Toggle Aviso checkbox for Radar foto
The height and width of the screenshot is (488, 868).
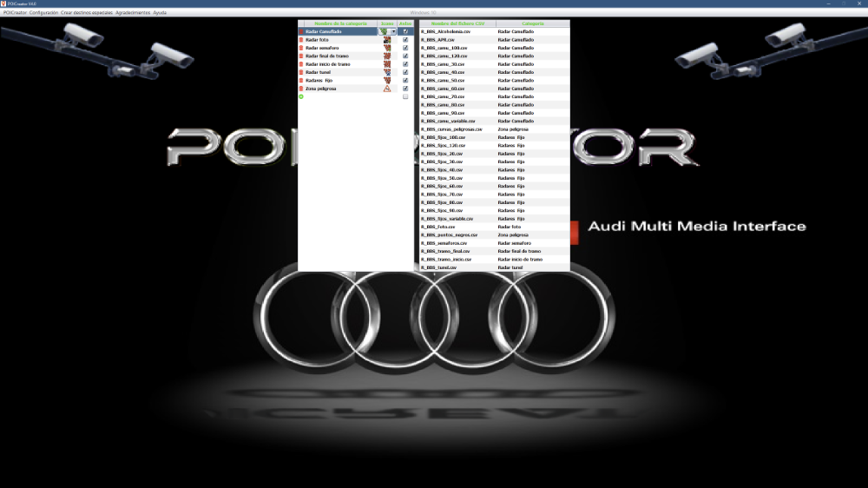tap(405, 40)
